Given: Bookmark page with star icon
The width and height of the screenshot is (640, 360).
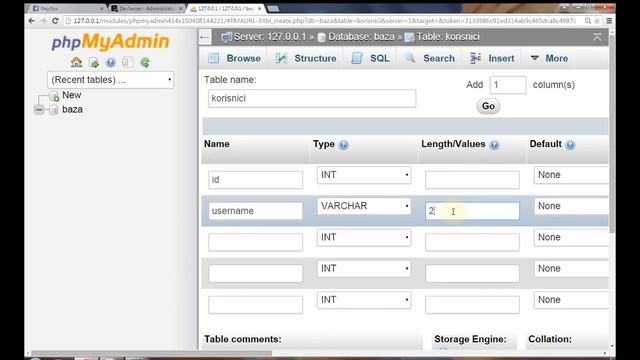Looking at the screenshot, I should click(597, 20).
